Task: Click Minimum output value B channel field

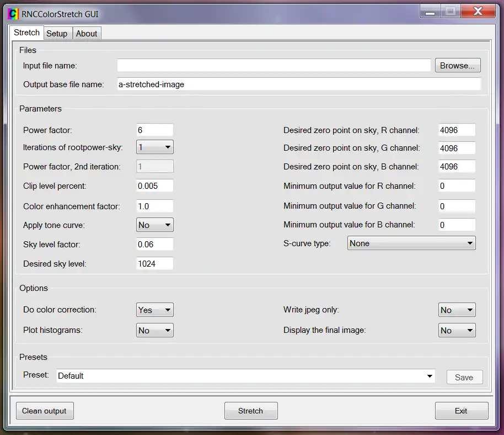Action: pyautogui.click(x=457, y=225)
